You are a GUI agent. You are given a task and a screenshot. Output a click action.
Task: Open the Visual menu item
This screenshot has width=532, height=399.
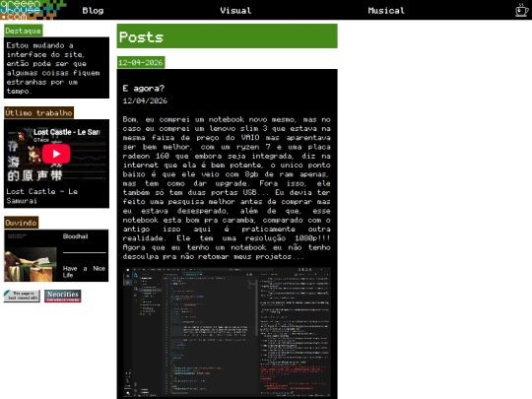click(x=235, y=11)
